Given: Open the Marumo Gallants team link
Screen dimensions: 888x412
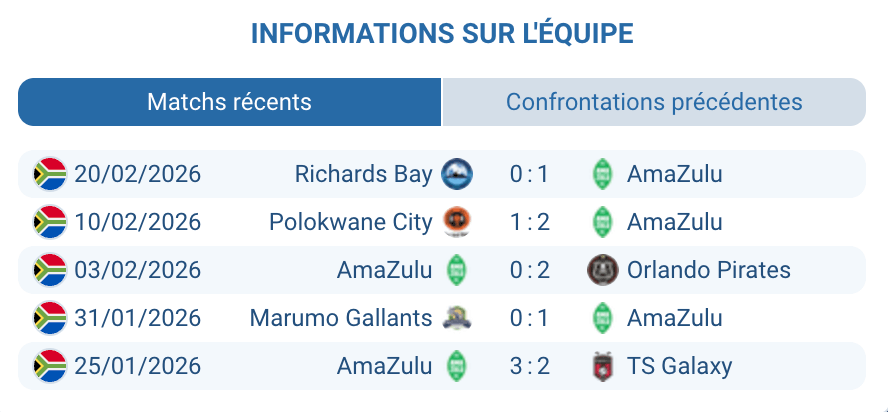Looking at the screenshot, I should click(341, 318).
